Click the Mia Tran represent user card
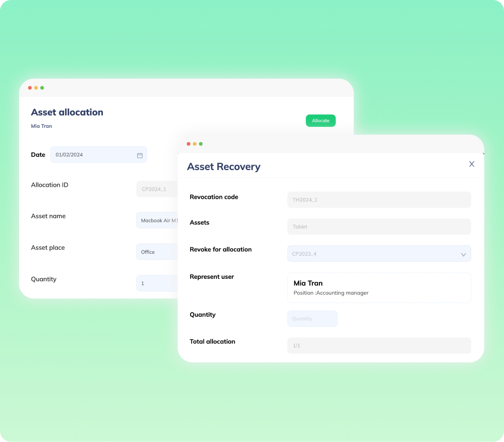This screenshot has width=504, height=442. point(379,288)
